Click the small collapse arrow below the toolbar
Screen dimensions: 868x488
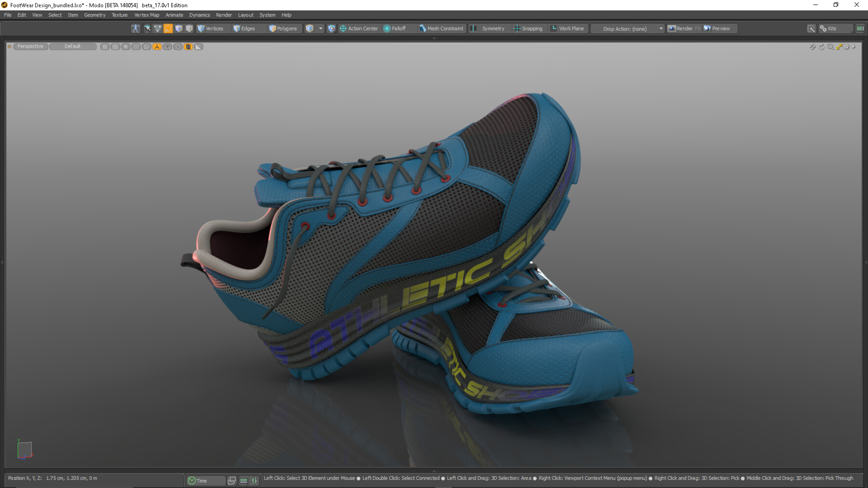pos(434,38)
